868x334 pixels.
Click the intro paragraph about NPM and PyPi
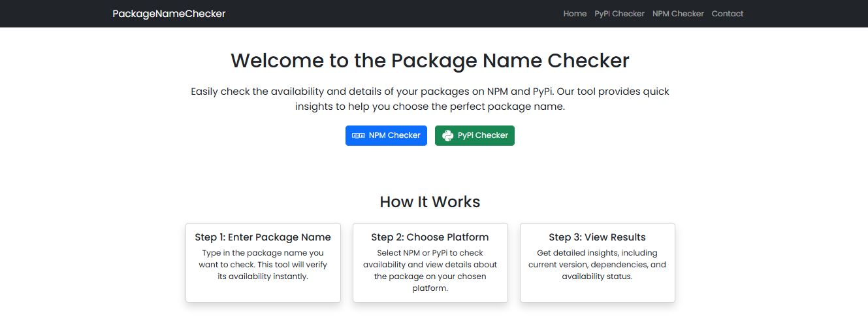click(x=430, y=99)
